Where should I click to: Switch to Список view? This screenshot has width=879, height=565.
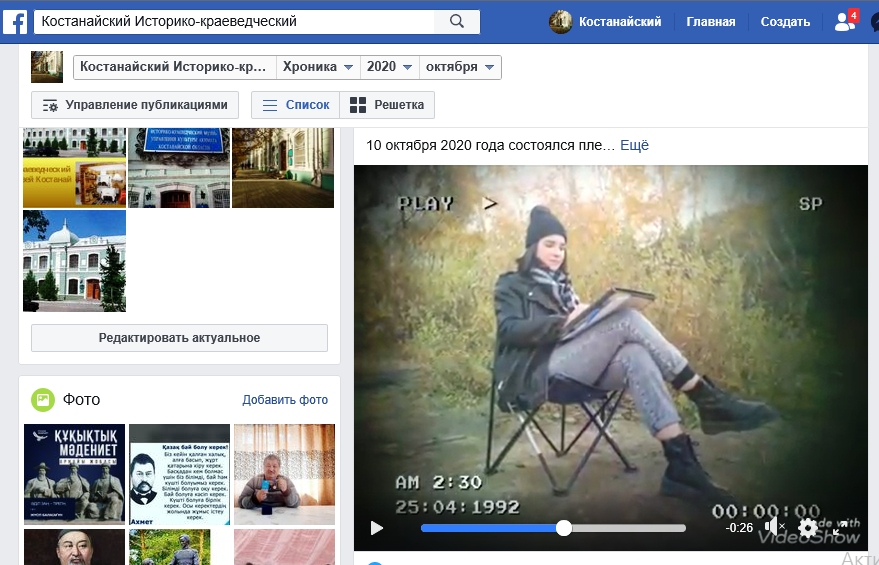[295, 105]
